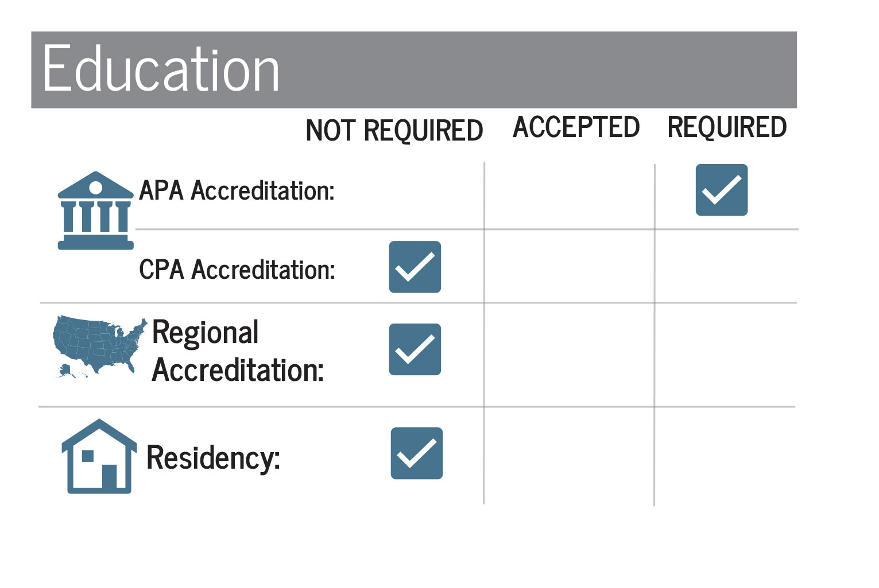This screenshot has height=588, width=879.
Task: Click the bank building accreditation icon
Action: click(95, 211)
